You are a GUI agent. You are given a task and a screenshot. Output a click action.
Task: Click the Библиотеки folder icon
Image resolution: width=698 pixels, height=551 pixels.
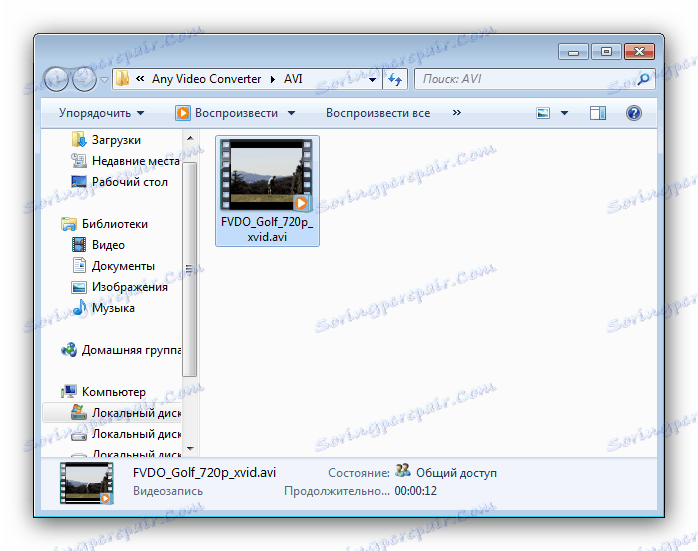69,224
